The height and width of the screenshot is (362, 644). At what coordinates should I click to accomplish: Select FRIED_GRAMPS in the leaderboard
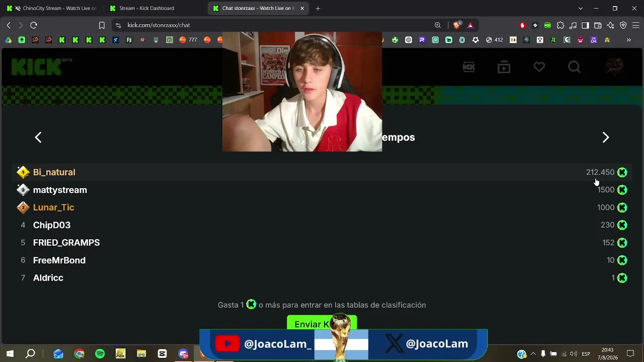pos(66,242)
